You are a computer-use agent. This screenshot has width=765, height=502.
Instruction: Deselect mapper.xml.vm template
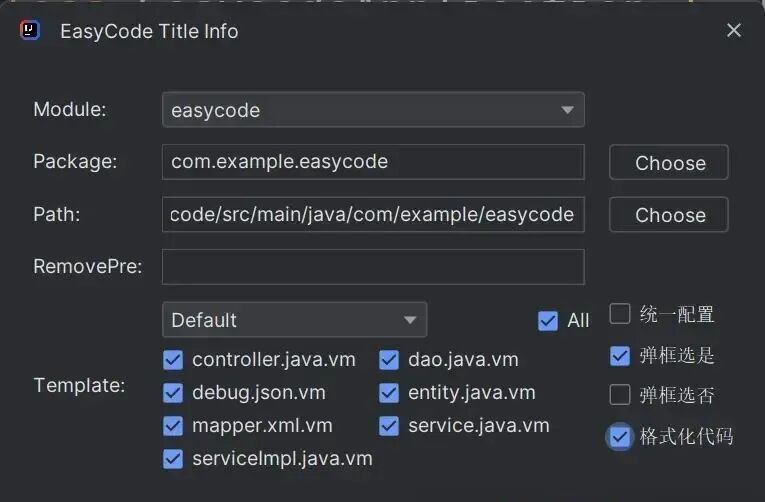(x=173, y=426)
